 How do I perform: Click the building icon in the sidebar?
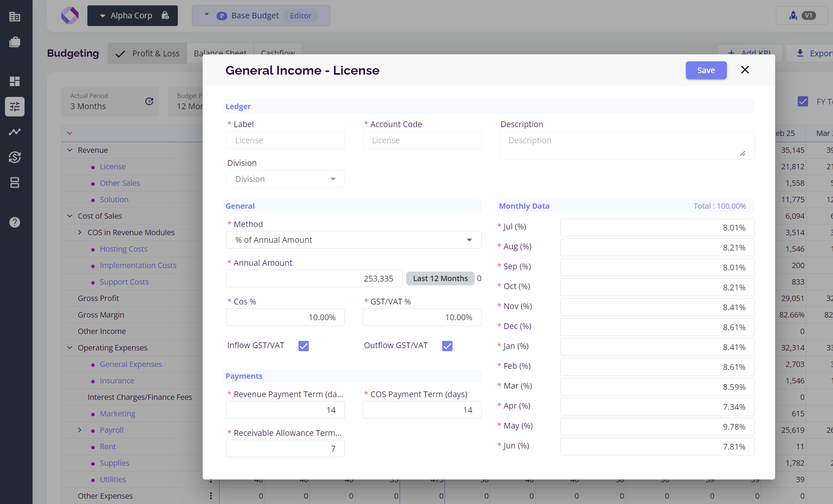15,17
